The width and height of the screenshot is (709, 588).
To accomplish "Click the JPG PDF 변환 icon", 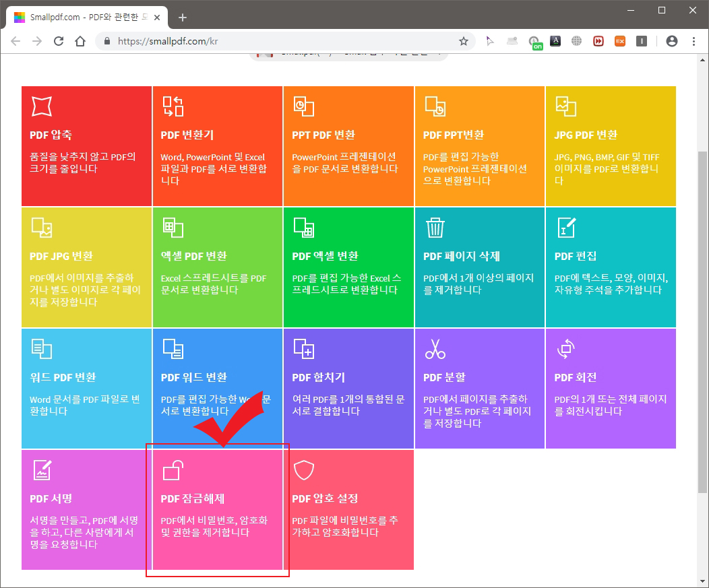I will click(x=565, y=106).
